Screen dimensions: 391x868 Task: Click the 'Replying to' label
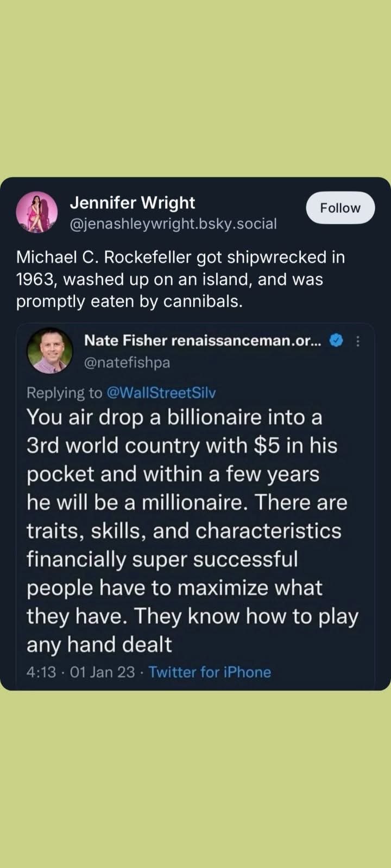click(x=65, y=393)
